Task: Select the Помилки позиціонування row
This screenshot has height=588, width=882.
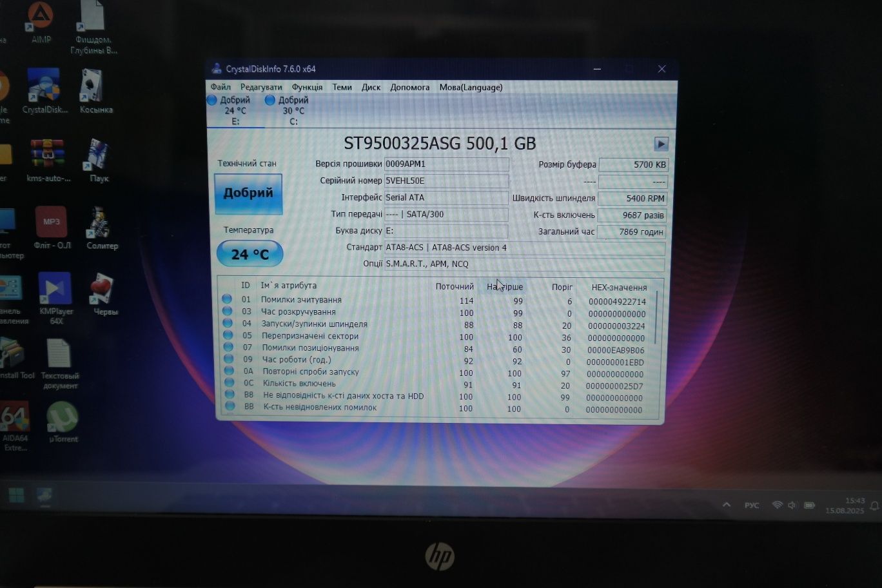Action: pos(436,349)
